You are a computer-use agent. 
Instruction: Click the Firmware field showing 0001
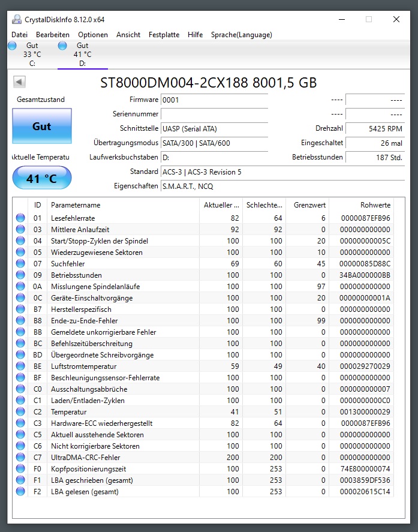click(215, 100)
